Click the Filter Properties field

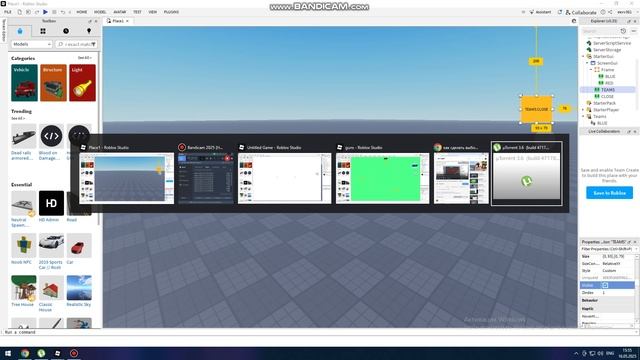pos(608,249)
